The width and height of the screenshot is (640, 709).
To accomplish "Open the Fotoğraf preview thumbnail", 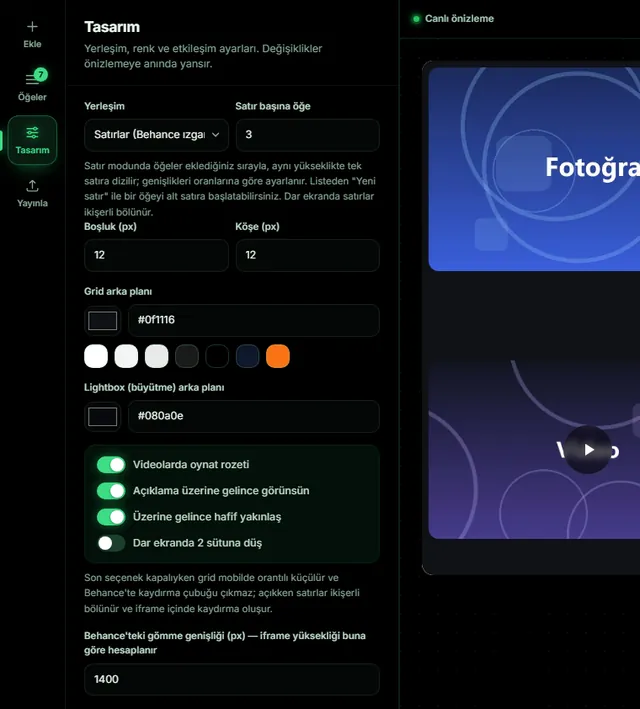I will point(534,169).
